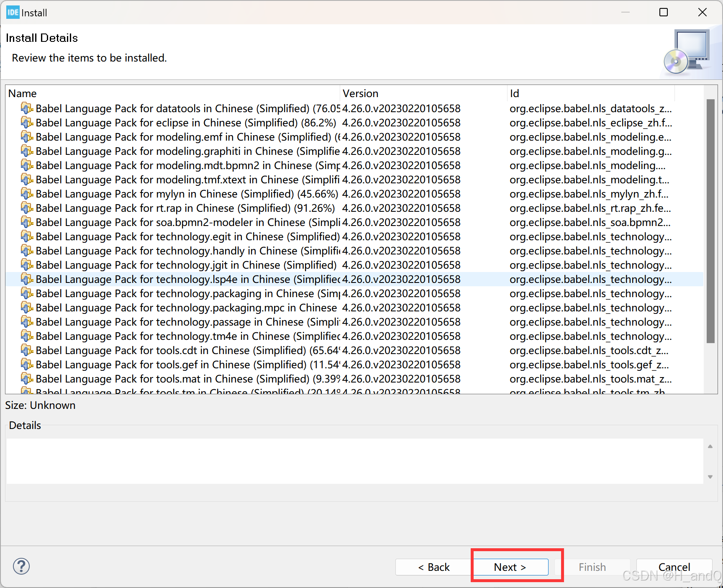Select Babel Language Pack for eclipse row
The image size is (723, 588).
tap(354, 123)
